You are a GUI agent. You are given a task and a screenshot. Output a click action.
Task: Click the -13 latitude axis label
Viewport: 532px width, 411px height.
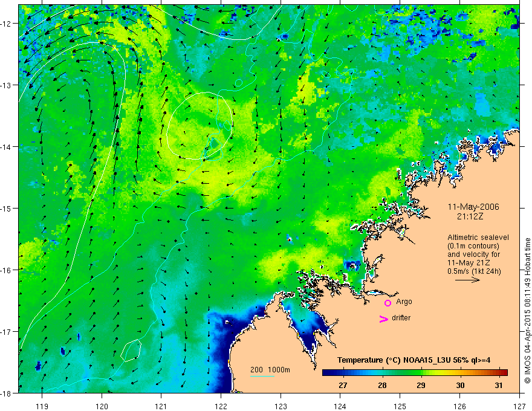click(x=6, y=85)
